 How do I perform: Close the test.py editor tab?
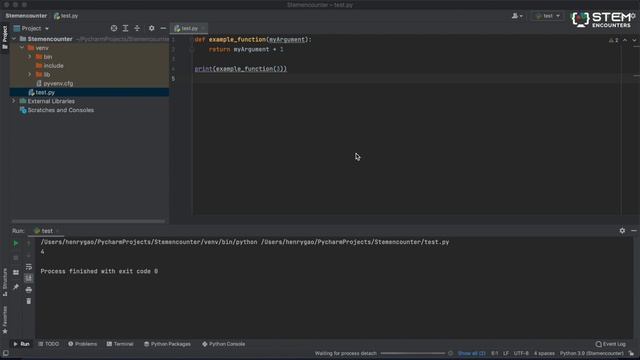click(204, 28)
